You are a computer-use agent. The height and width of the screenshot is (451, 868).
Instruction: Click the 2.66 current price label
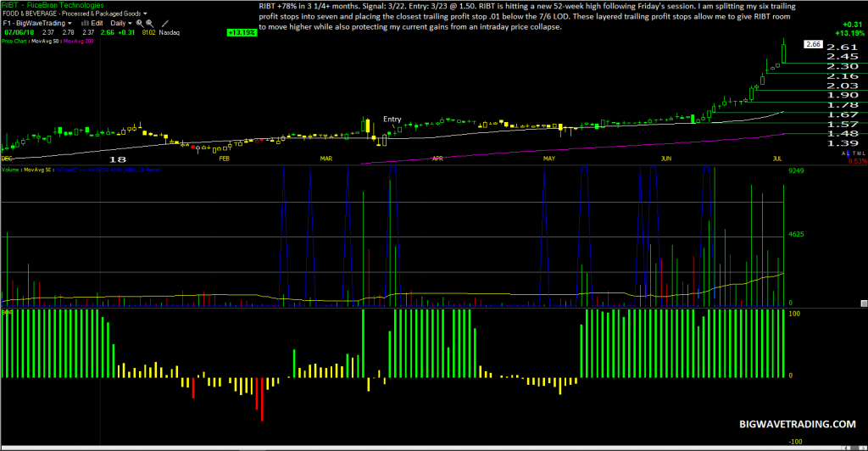click(x=813, y=44)
